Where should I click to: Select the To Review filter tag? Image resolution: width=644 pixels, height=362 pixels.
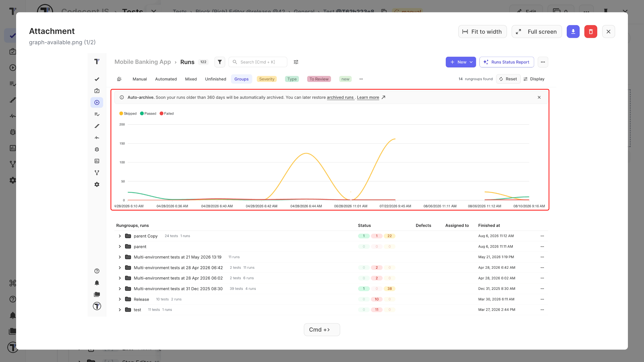[319, 79]
